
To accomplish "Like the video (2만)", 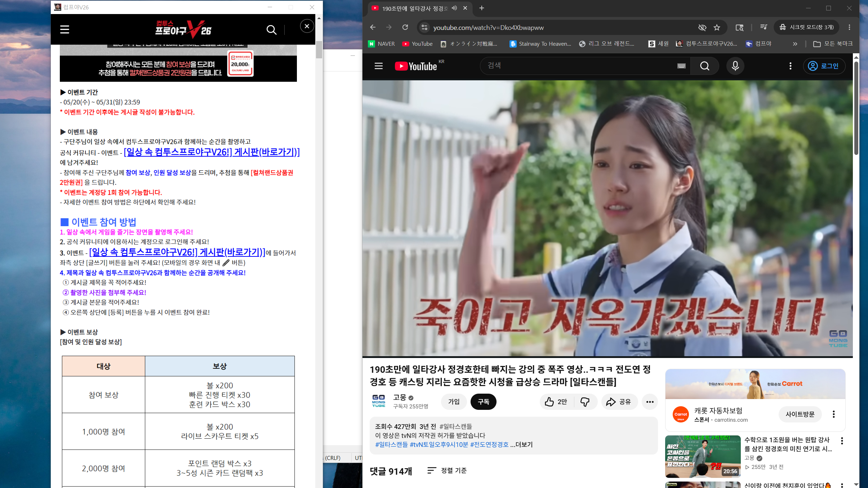I will [556, 402].
